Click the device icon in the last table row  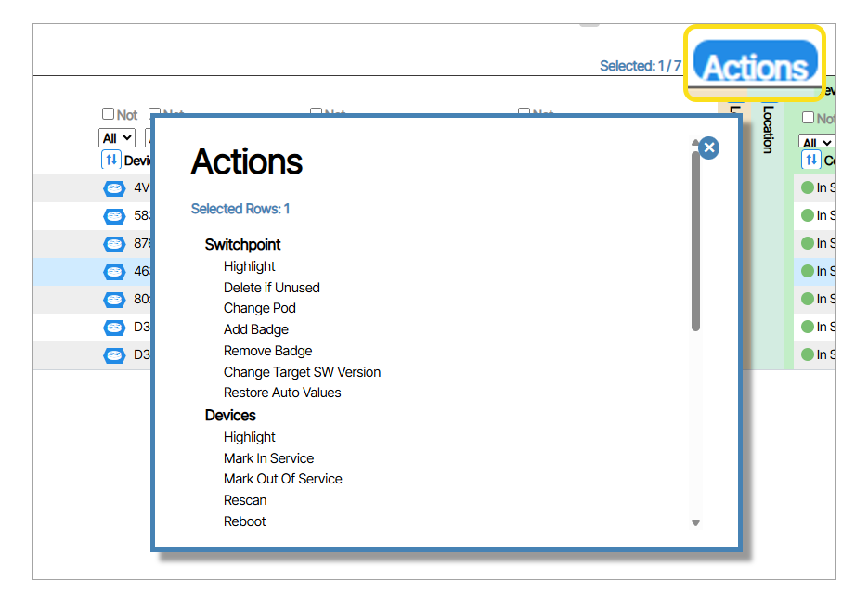114,355
